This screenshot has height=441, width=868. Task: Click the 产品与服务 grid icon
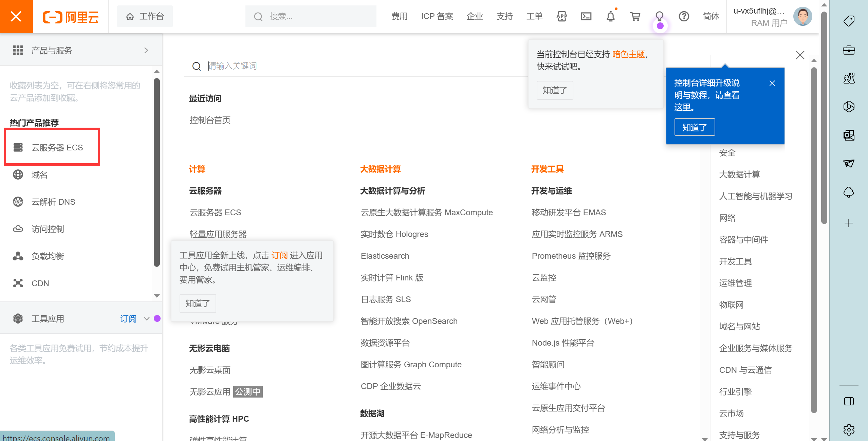pos(18,50)
